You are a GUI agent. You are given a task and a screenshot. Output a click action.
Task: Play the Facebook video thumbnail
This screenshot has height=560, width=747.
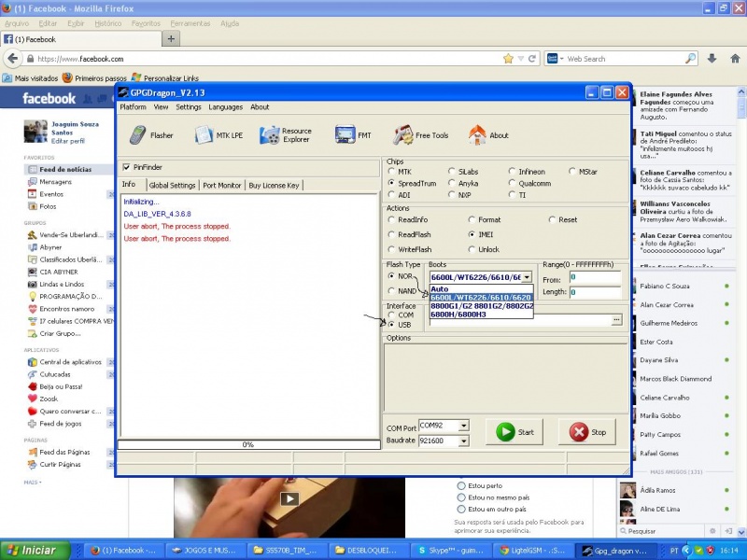[289, 498]
